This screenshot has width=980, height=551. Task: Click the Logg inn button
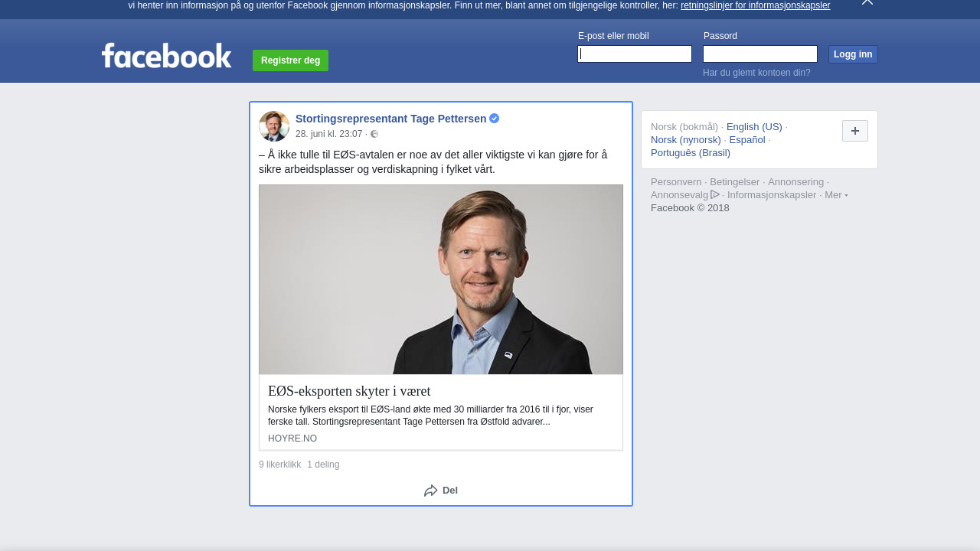click(853, 54)
